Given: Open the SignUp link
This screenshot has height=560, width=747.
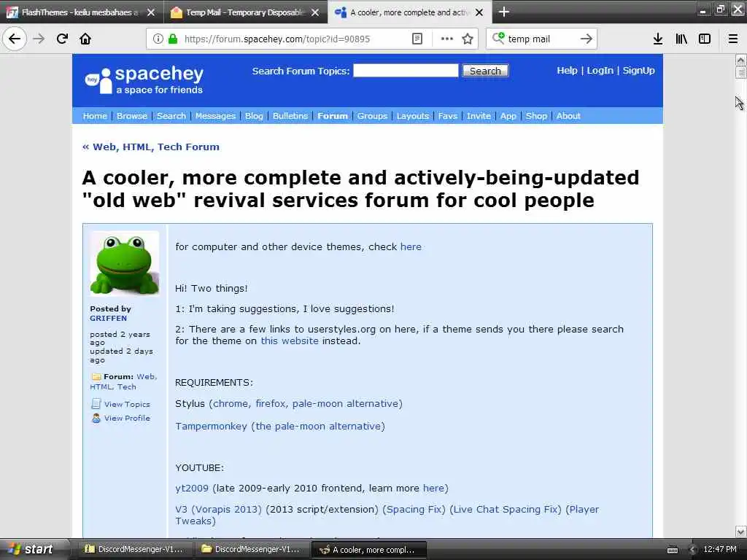Looking at the screenshot, I should tap(638, 71).
